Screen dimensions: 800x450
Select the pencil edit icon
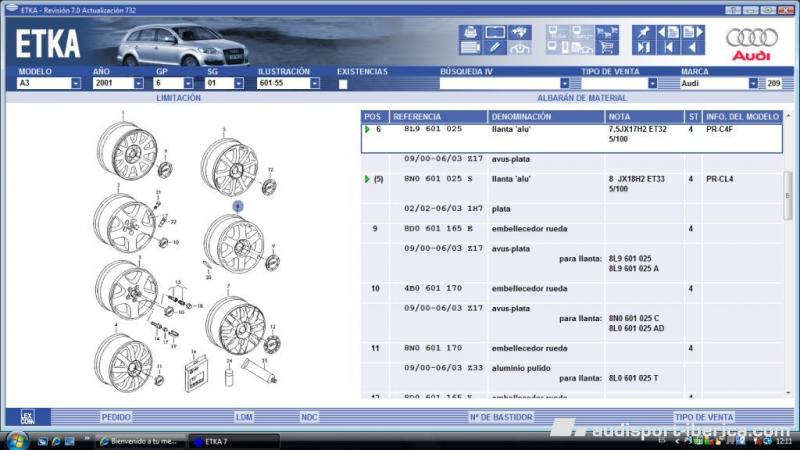tap(494, 48)
